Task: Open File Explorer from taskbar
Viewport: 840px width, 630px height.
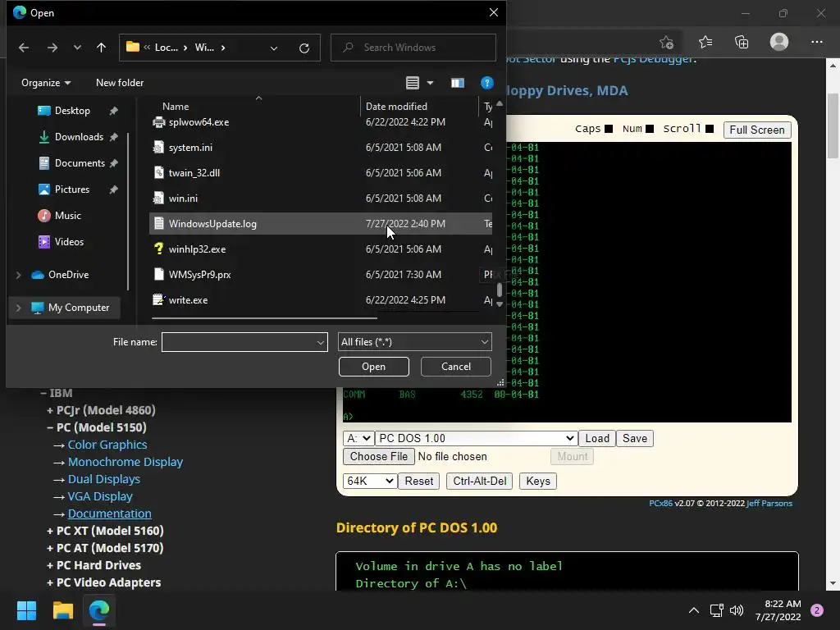Action: pyautogui.click(x=62, y=610)
